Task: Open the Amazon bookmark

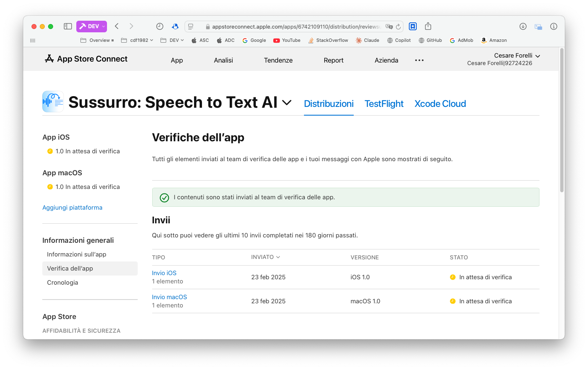Action: (494, 41)
